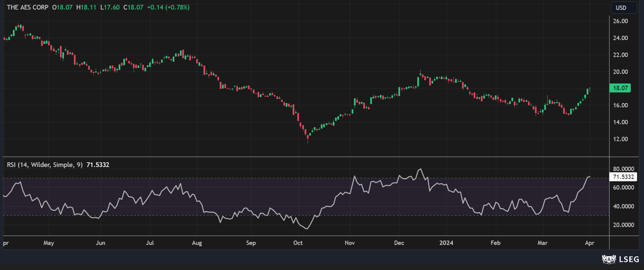This screenshot has height=270, width=644.
Task: Open the USD currency selector
Action: pyautogui.click(x=621, y=8)
